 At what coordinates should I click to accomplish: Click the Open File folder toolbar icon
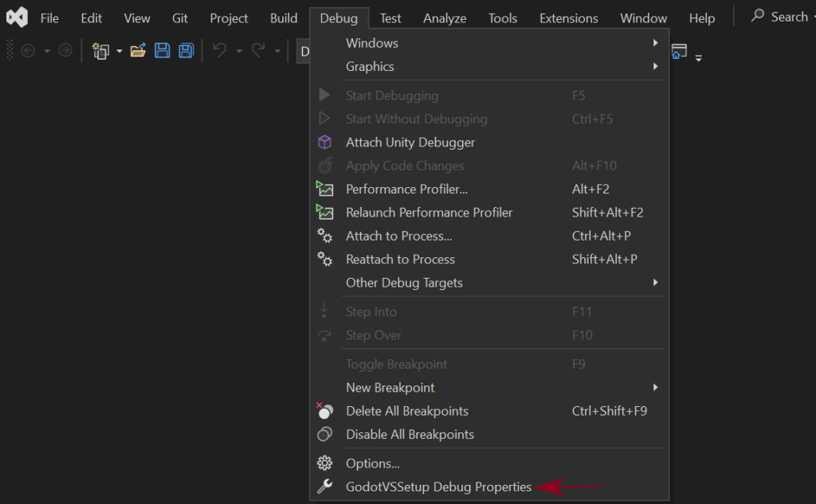[x=138, y=51]
